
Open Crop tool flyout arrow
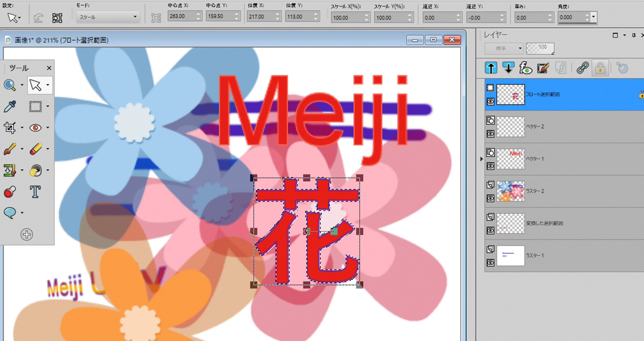coord(22,128)
